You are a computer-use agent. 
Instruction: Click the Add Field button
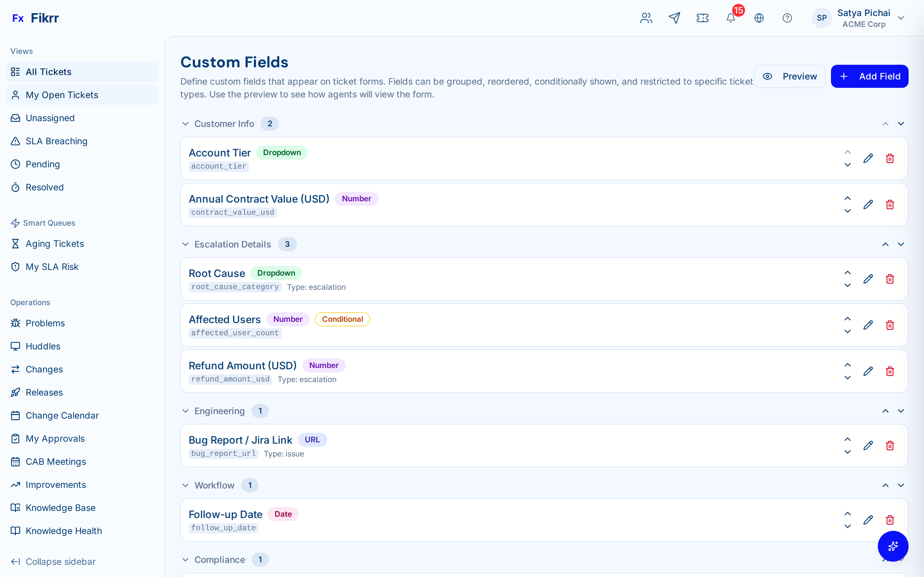click(x=869, y=76)
